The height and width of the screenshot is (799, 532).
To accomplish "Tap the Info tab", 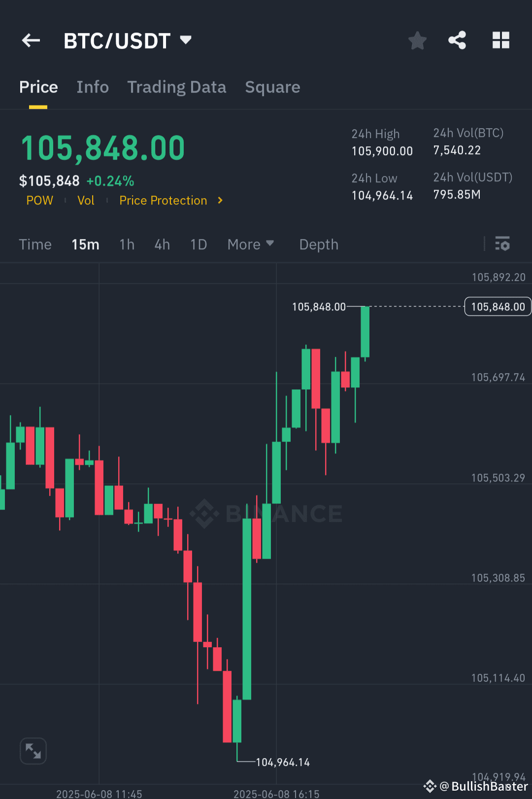I will (93, 87).
